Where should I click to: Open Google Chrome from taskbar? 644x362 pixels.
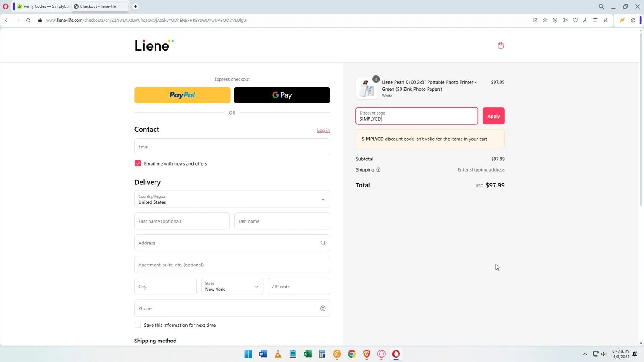[x=352, y=354]
